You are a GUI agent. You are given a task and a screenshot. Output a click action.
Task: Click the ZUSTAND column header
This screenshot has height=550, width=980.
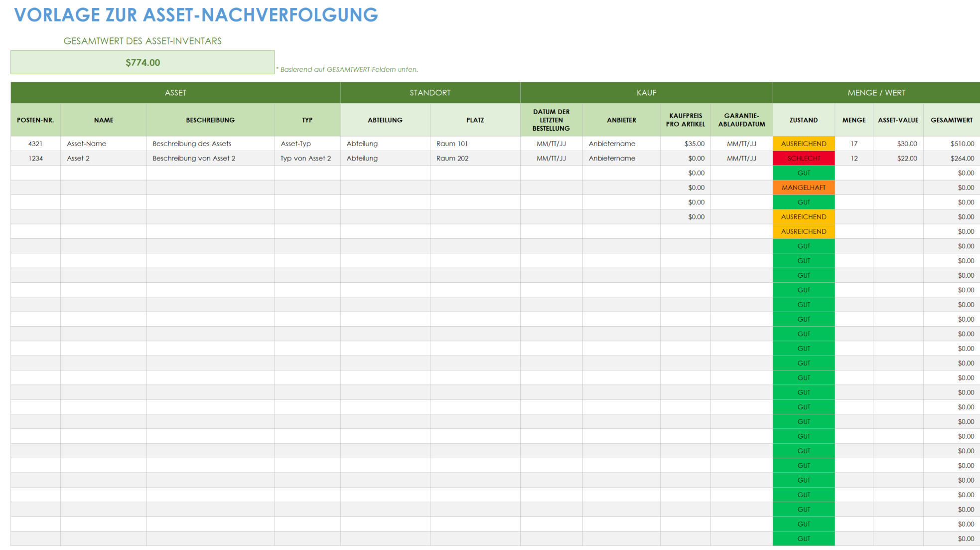pyautogui.click(x=804, y=120)
